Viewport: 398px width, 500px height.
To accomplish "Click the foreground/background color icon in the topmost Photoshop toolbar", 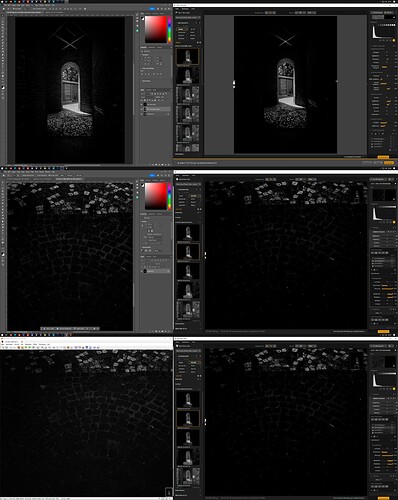I will point(3,87).
